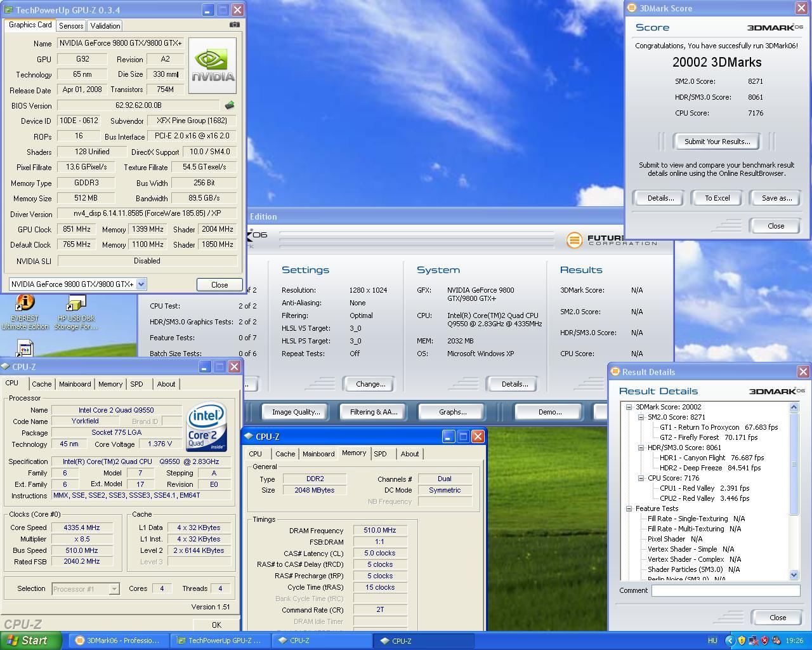Image resolution: width=812 pixels, height=650 pixels.
Task: Collapse the SM2.0 Score: 8271 node
Action: (x=641, y=417)
